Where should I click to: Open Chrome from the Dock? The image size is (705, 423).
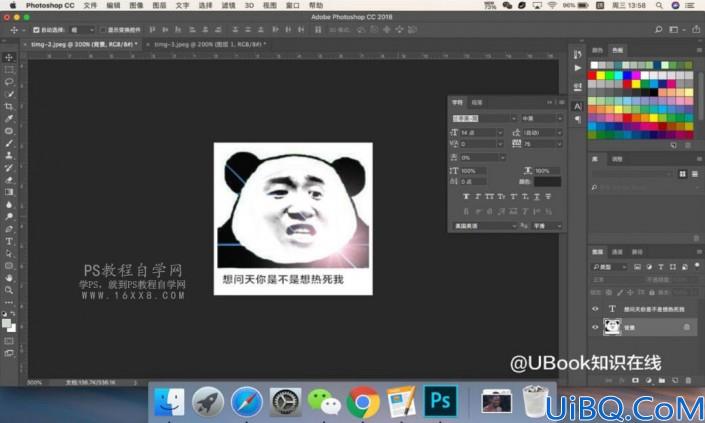(362, 401)
